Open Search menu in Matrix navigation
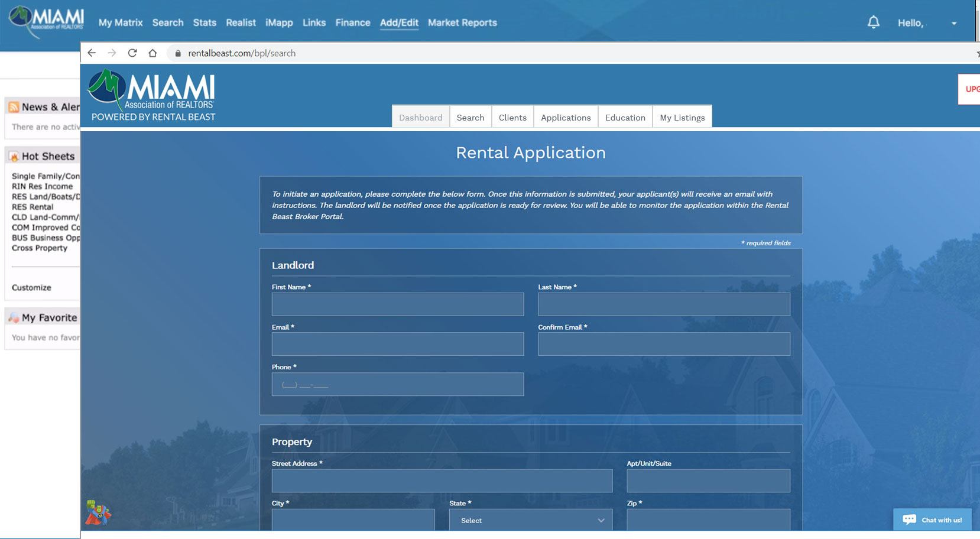Image resolution: width=980 pixels, height=539 pixels. pyautogui.click(x=168, y=22)
